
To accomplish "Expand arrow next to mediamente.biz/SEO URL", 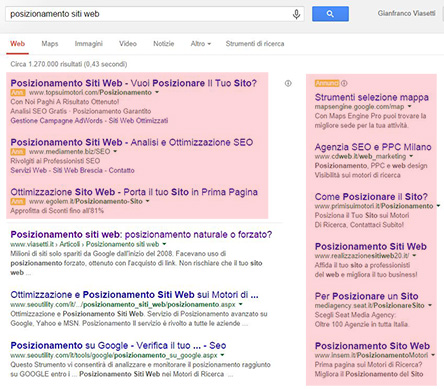I will point(115,152).
